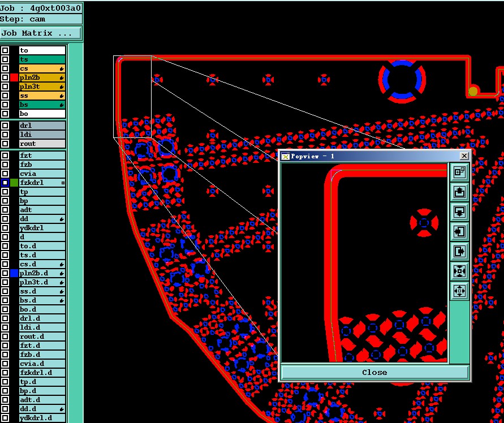This screenshot has height=423, width=504.
Task: Click the Job : 4g0xt003a0 label
Action: pyautogui.click(x=41, y=8)
